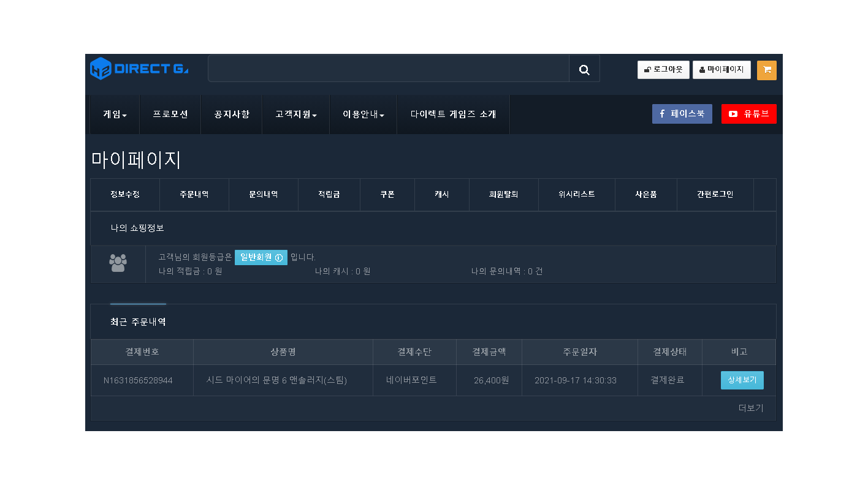Viewport: 868px width, 485px height.
Task: Click the 일반회원 membership badge
Action: coord(261,258)
